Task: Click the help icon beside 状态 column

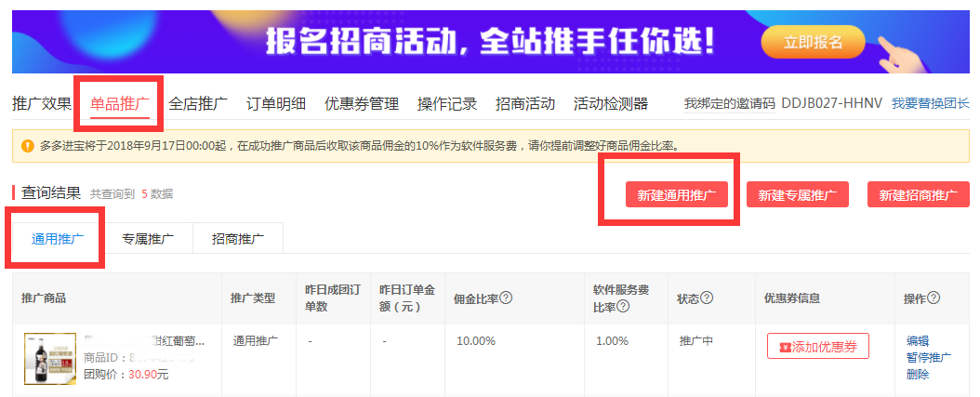Action: click(707, 298)
